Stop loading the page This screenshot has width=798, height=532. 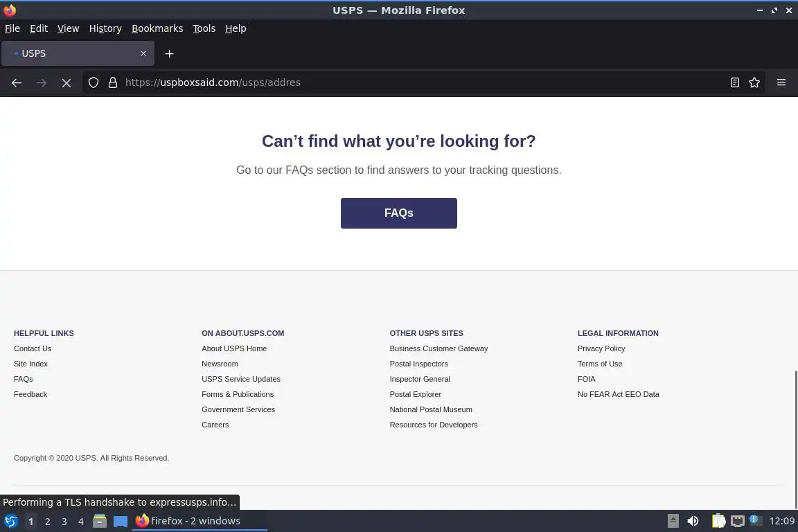click(66, 82)
